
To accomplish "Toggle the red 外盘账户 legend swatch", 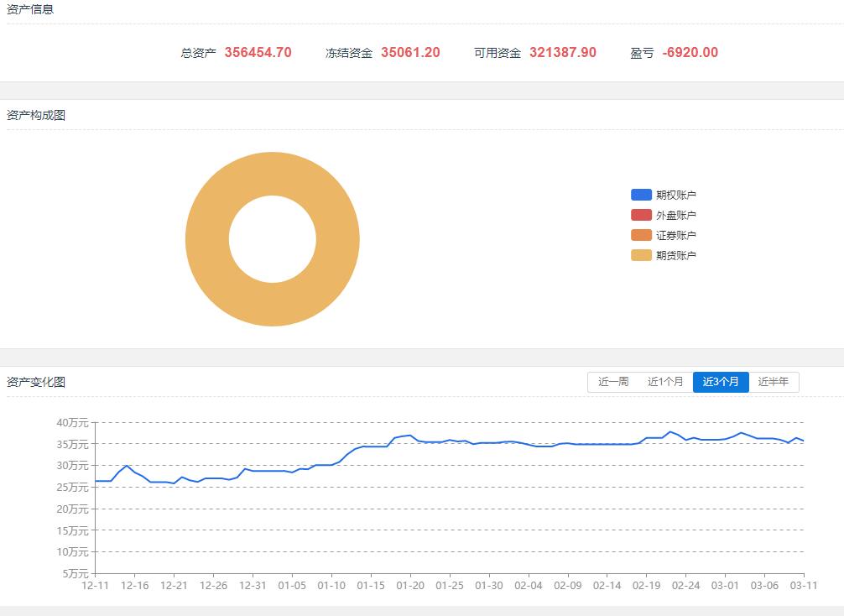I will (641, 215).
